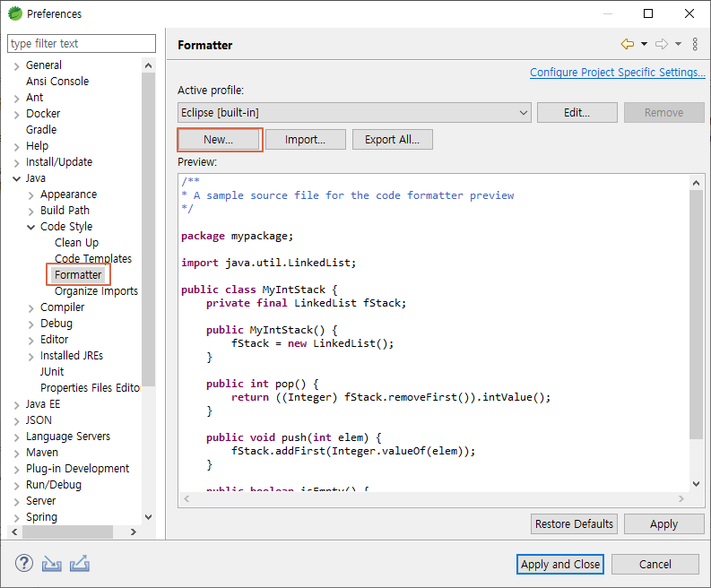
Task: Expand the Debug node
Action: click(30, 324)
